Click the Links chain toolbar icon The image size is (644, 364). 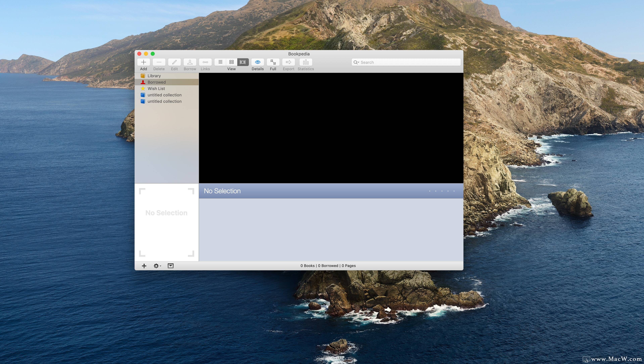click(205, 62)
